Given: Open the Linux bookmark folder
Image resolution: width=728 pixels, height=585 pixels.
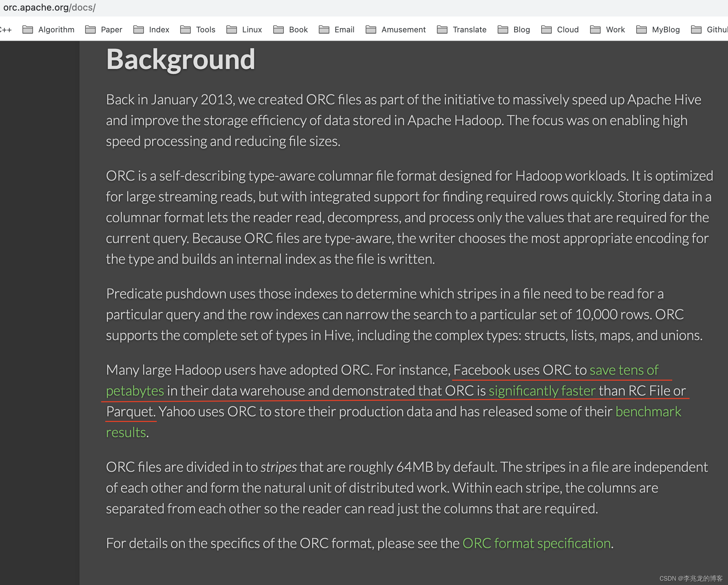Looking at the screenshot, I should [244, 30].
